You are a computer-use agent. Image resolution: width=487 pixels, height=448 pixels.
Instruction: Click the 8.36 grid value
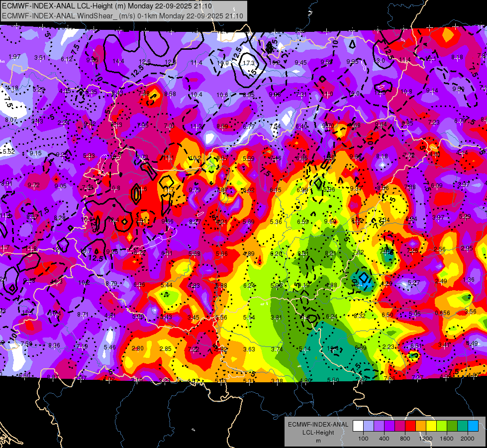pyautogui.click(x=54, y=345)
